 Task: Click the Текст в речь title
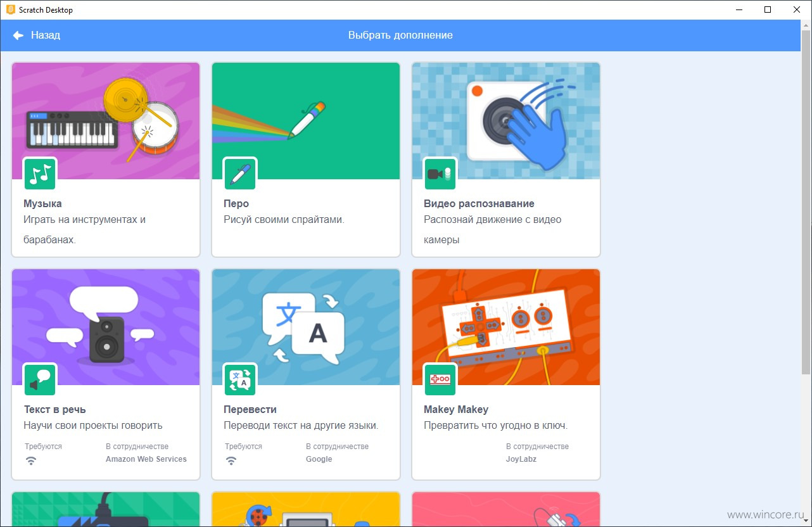(x=54, y=410)
